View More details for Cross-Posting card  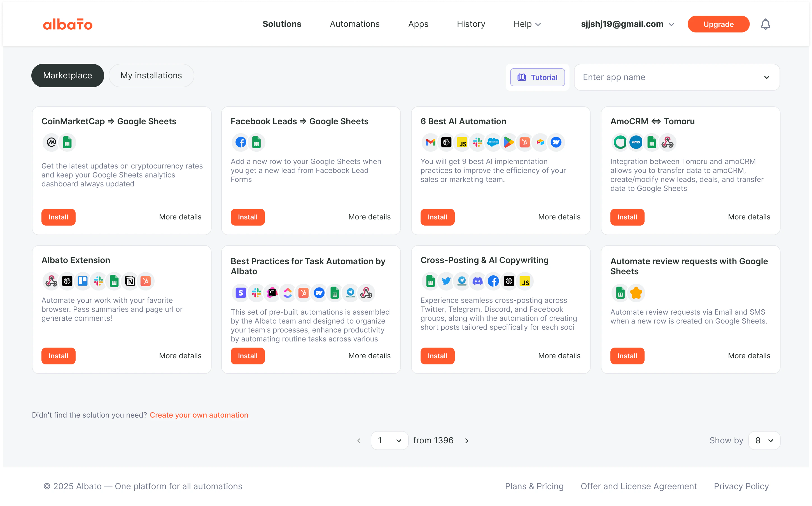(x=559, y=356)
